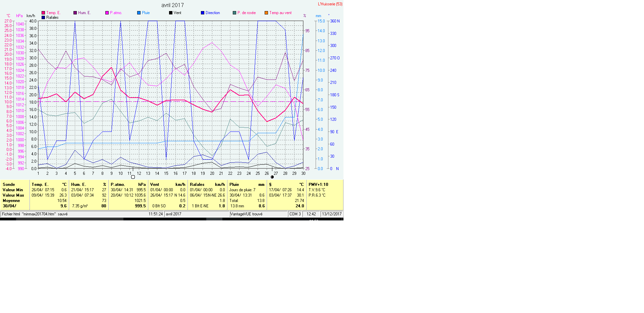Viewport: 644px width, 313px height.
Task: Select the 'Temp. E.' legend label
Action: click(x=53, y=13)
